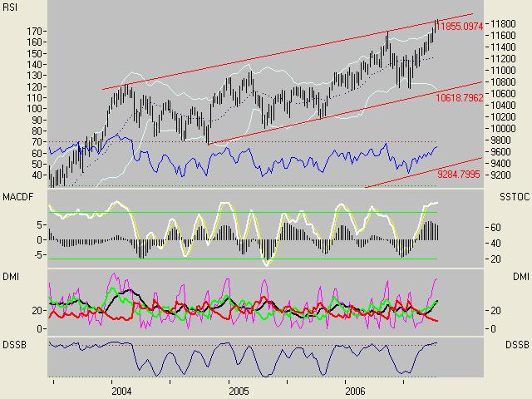Click the left DSSB panel label
This screenshot has width=532, height=399.
(14, 345)
